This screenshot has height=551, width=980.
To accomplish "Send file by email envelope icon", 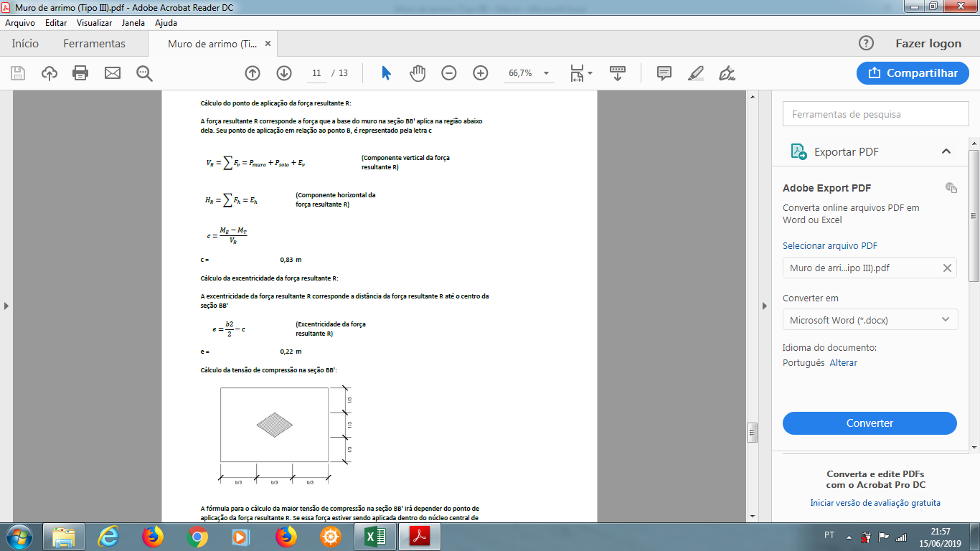I will pos(113,72).
